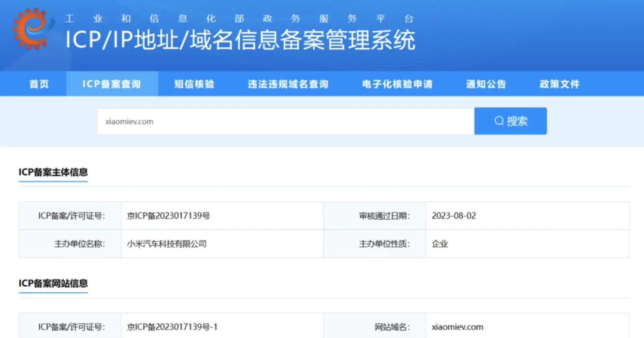Click the 企业 unit type value
Viewport: 644px width, 338px height.
(x=440, y=244)
